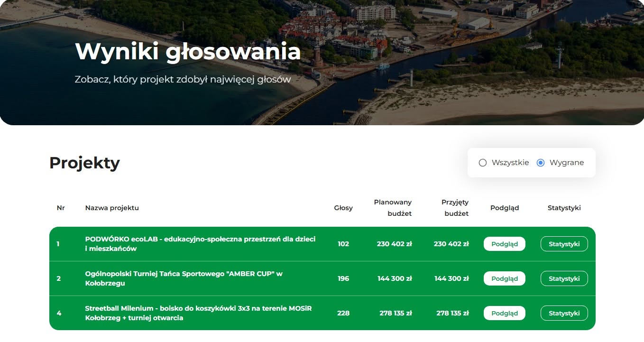This screenshot has height=342, width=644.
Task: Click the Streetball Milenium project title
Action: (198, 313)
